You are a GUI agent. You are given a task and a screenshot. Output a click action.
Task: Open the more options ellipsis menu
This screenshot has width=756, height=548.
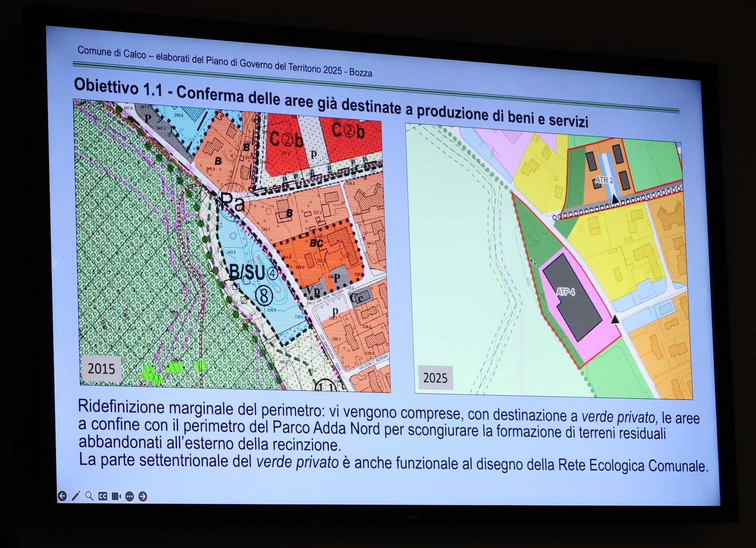130,496
